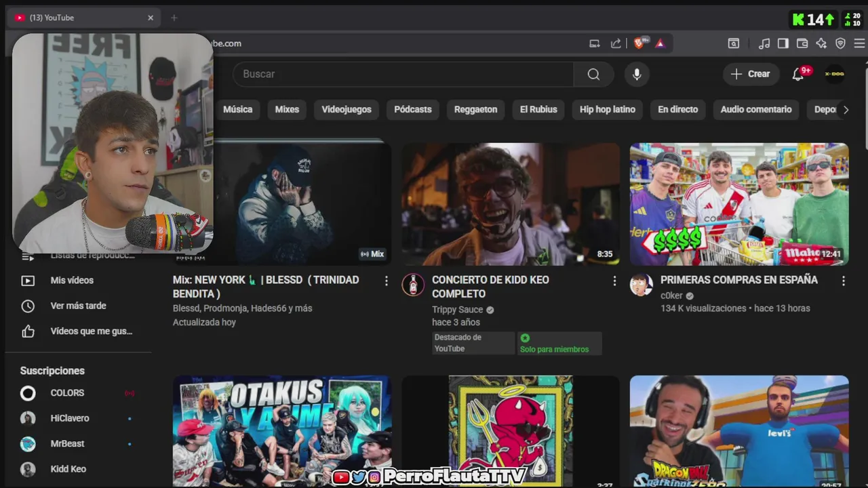
Task: Click the tab search icon in toolbar
Action: pos(734,43)
